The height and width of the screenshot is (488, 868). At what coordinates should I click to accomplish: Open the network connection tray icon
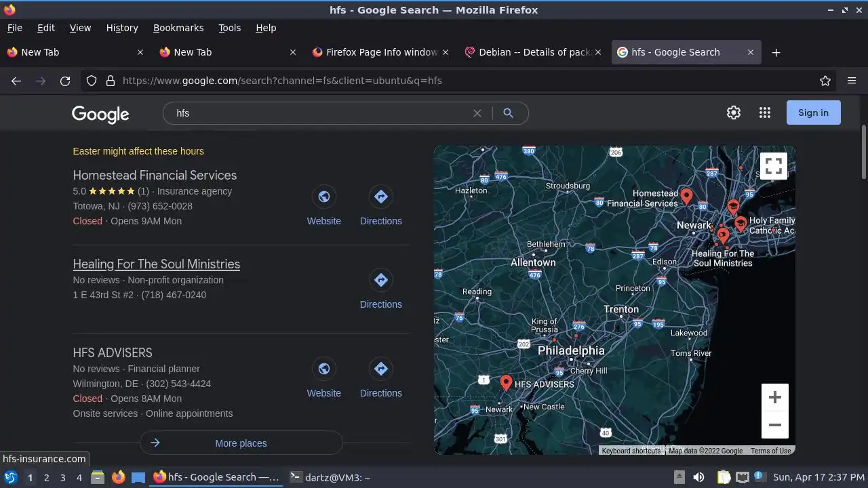(x=743, y=477)
